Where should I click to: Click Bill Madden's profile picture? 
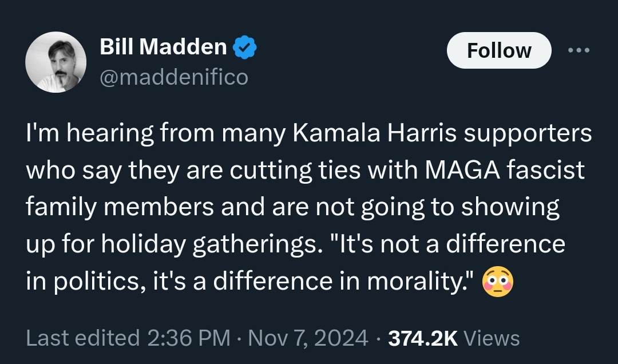pyautogui.click(x=56, y=62)
